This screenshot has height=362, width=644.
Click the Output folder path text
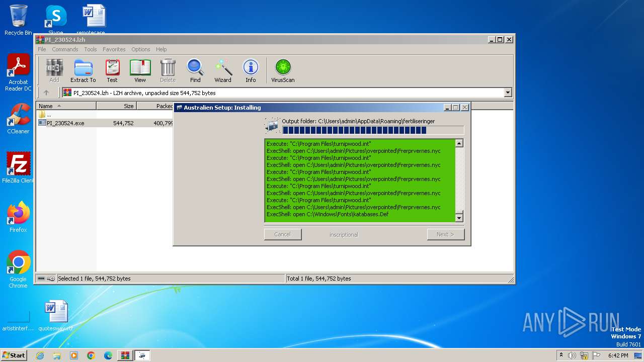pyautogui.click(x=358, y=121)
